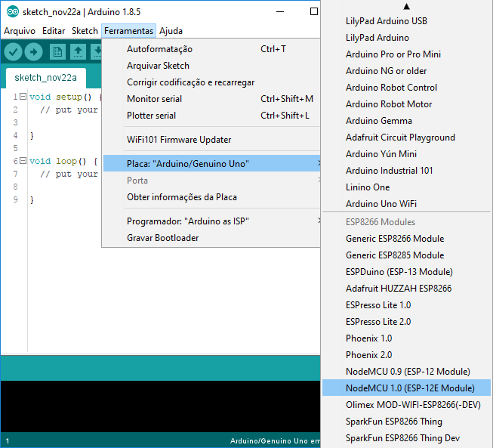
Task: Click the Verify checkmark toolbar icon
Action: [13, 51]
